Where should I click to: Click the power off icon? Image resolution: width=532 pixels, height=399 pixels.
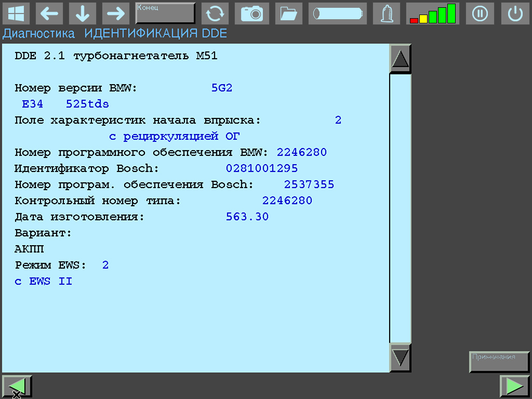pos(515,14)
